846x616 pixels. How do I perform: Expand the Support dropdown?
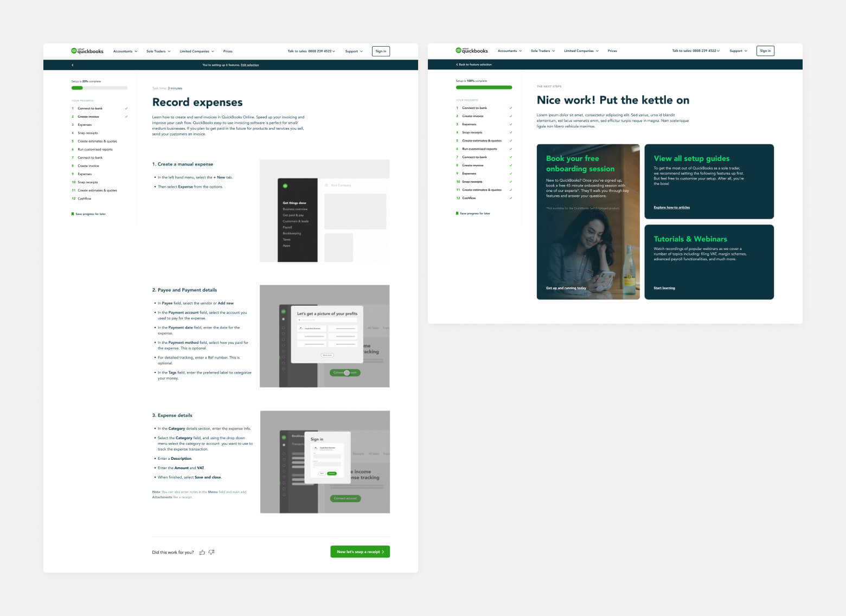(x=353, y=51)
